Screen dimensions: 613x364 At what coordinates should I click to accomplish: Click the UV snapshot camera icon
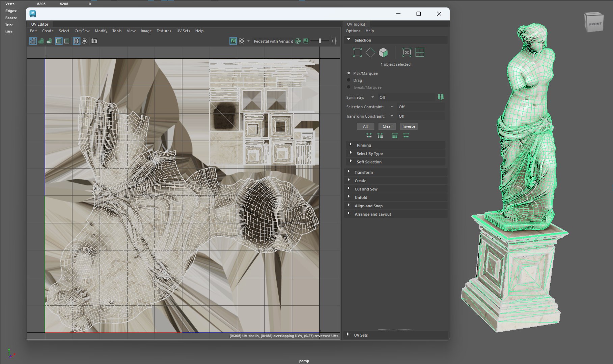pyautogui.click(x=94, y=41)
